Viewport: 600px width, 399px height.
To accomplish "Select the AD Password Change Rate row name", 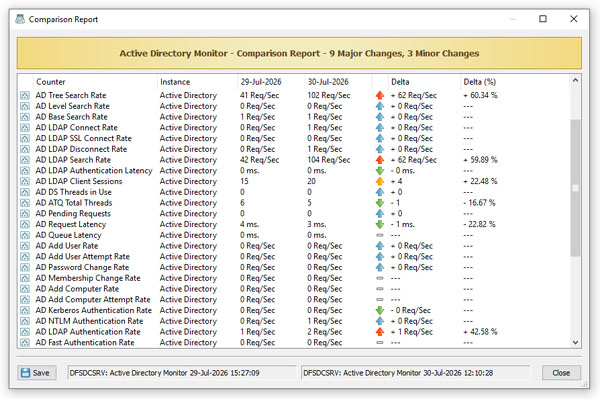I will tap(82, 267).
